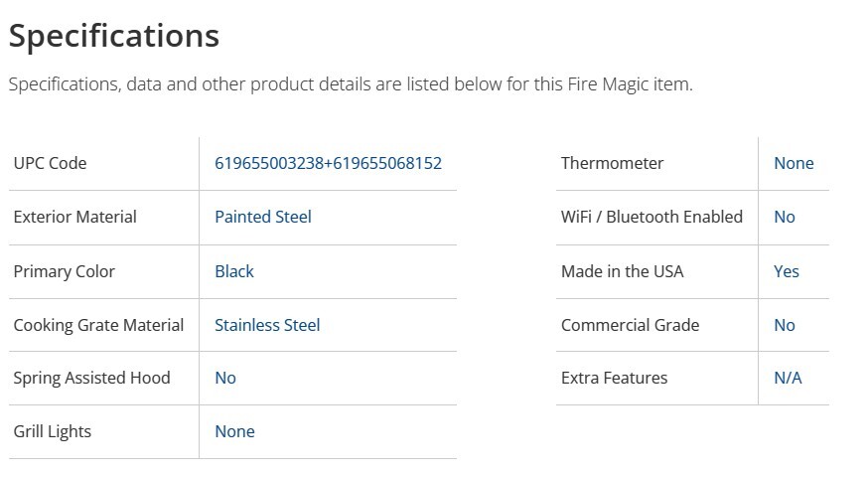Click the Painted Steel exterior material value
Viewport: 868px width, 477px height.
(263, 217)
